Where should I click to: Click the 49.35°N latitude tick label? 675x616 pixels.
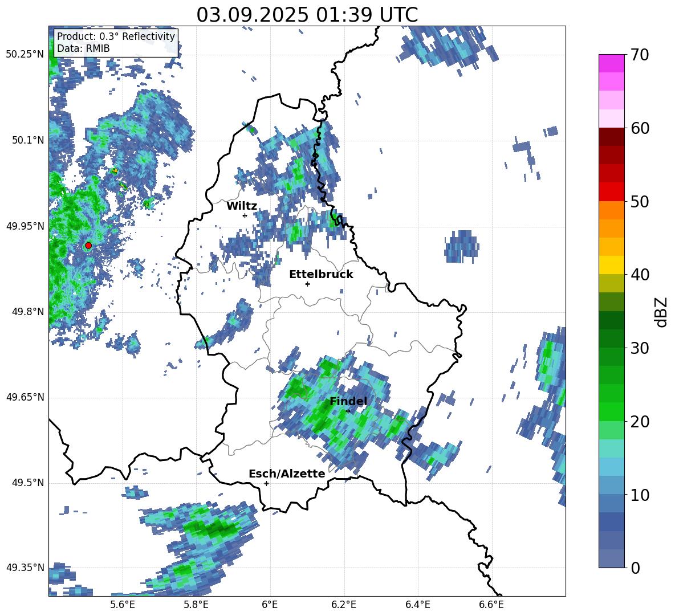click(25, 568)
